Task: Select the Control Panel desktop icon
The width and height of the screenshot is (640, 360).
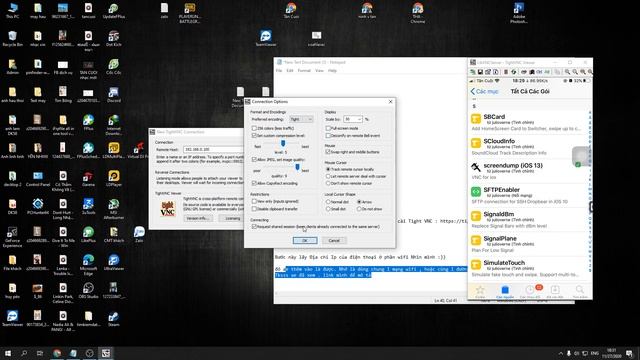Action: (38, 179)
